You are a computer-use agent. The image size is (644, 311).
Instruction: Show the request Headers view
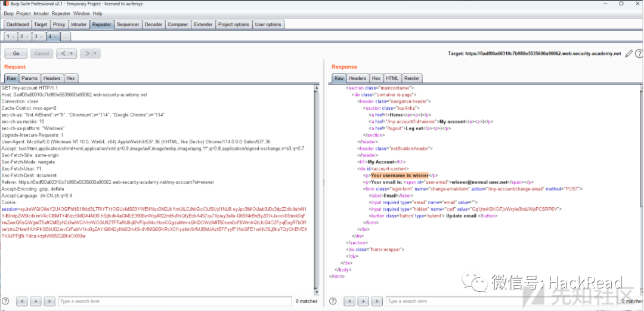coord(52,78)
